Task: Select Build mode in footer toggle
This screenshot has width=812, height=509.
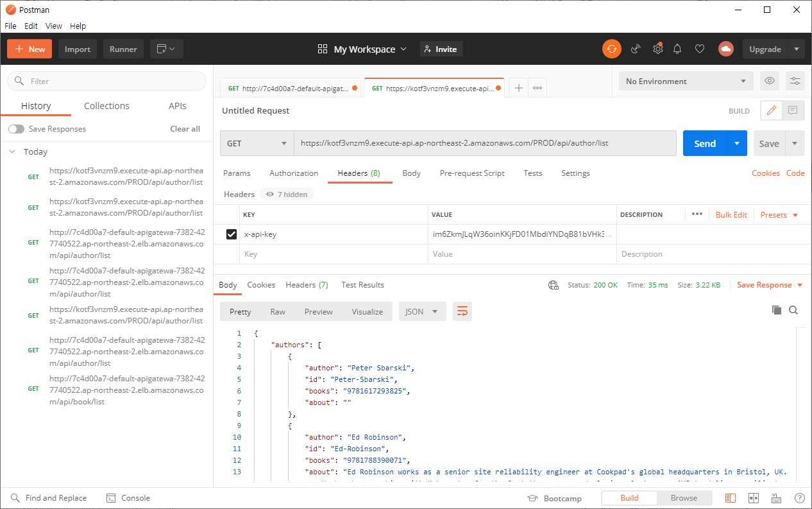Action: click(629, 498)
